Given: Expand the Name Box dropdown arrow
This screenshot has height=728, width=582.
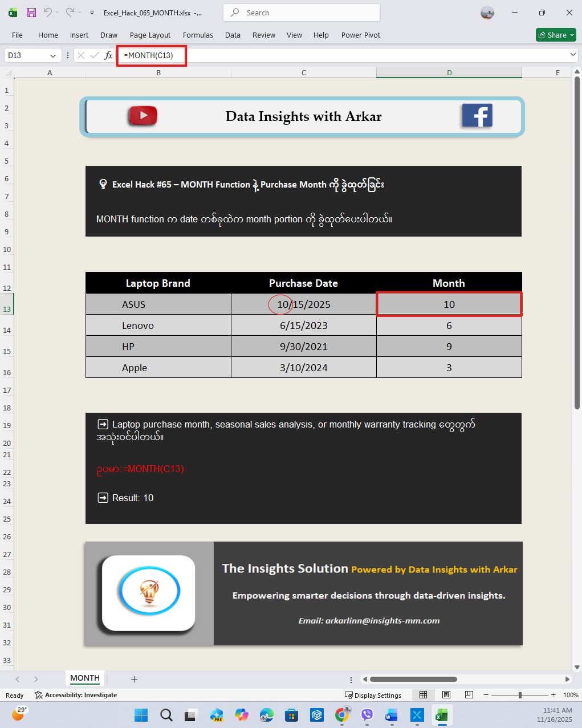Looking at the screenshot, I should pos(53,55).
